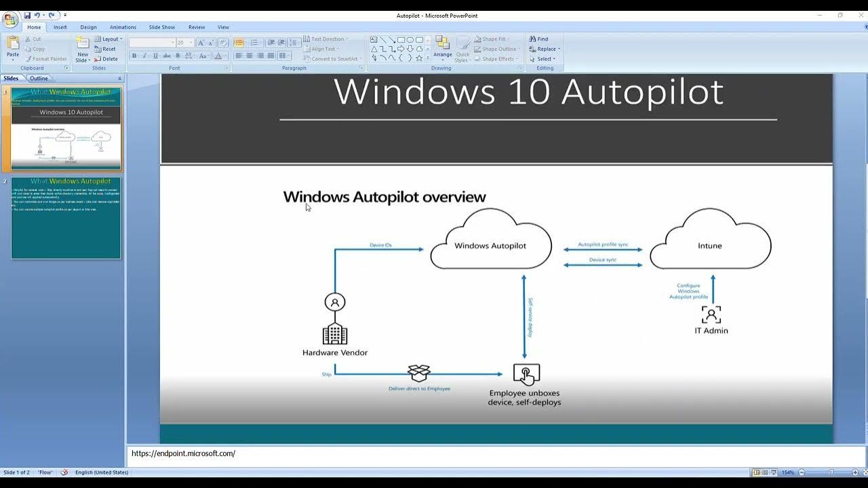
Task: Increase the list indent level
Action: tap(281, 42)
